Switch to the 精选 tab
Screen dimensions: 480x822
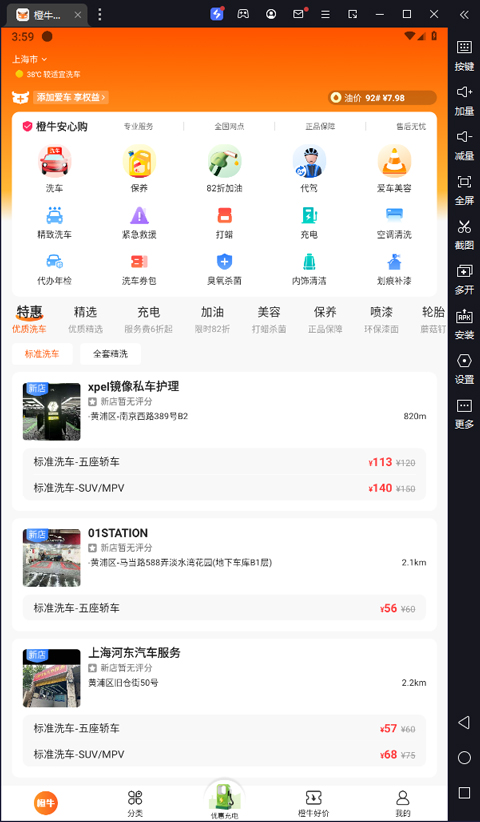coord(85,320)
